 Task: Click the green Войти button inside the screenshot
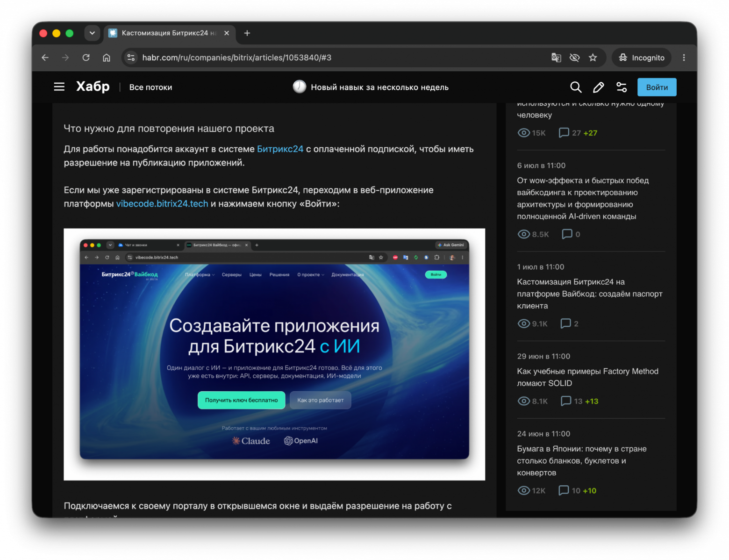point(436,275)
